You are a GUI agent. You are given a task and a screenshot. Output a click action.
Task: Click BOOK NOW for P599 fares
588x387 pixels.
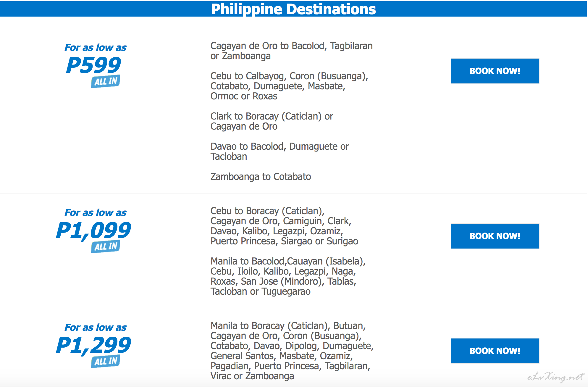coord(495,71)
